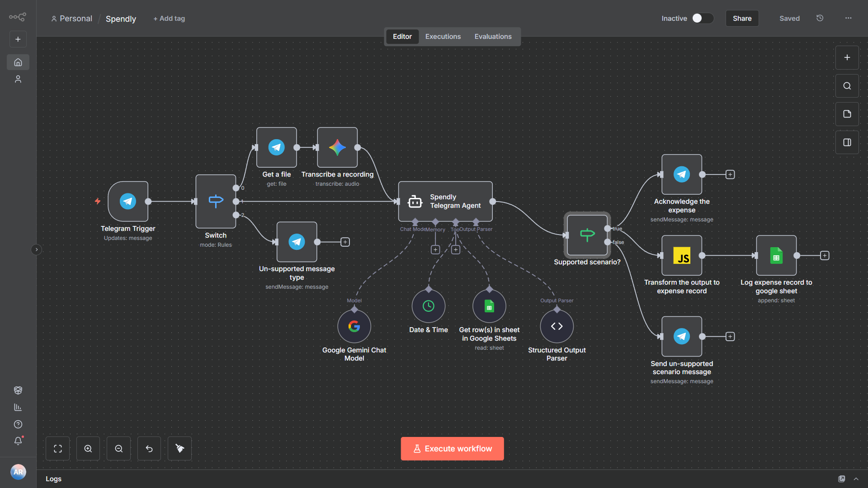The image size is (868, 488).
Task: Click Structured Output Parser node icon
Action: 557,326
